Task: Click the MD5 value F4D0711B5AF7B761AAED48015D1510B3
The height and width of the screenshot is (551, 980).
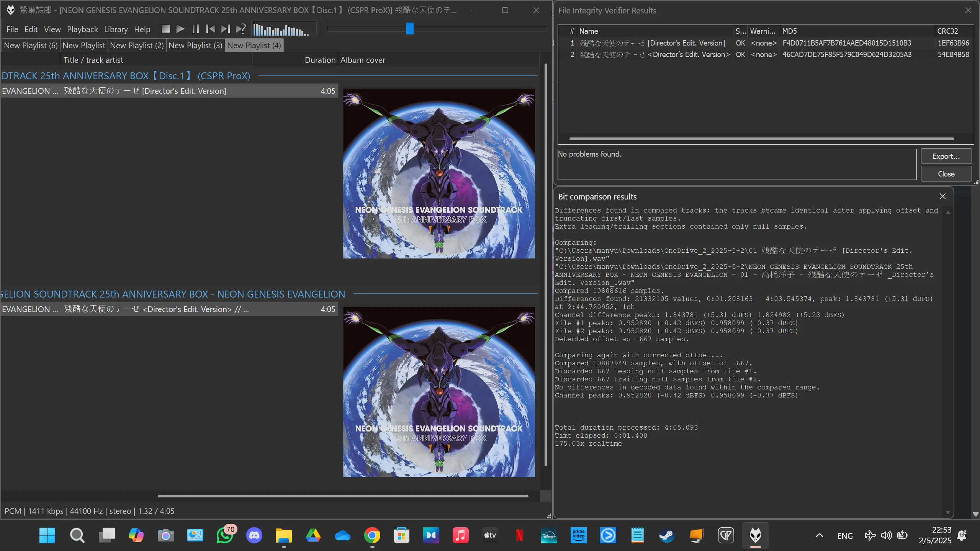Action: (x=847, y=43)
